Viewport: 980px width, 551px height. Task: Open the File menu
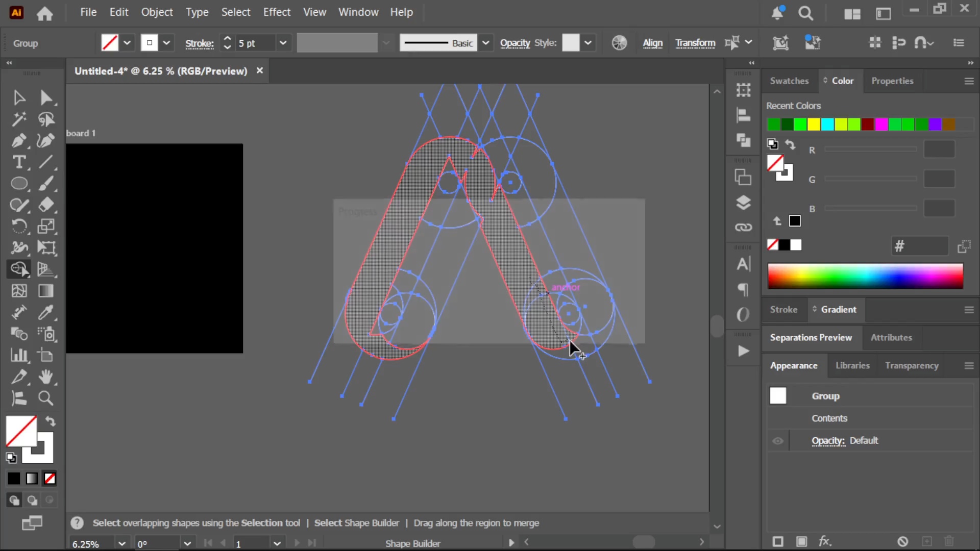[x=88, y=12]
